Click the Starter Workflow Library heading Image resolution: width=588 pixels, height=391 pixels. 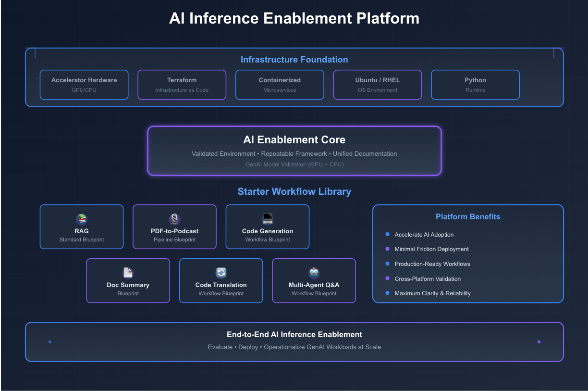coord(294,191)
